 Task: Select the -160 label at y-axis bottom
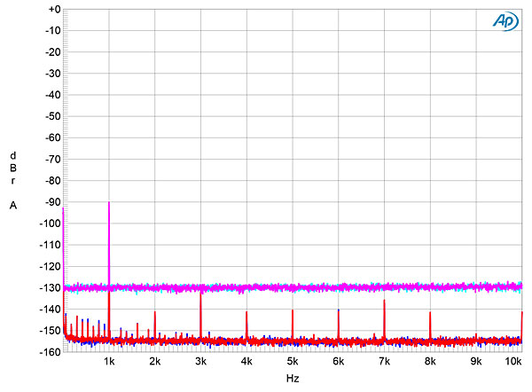tap(49, 352)
